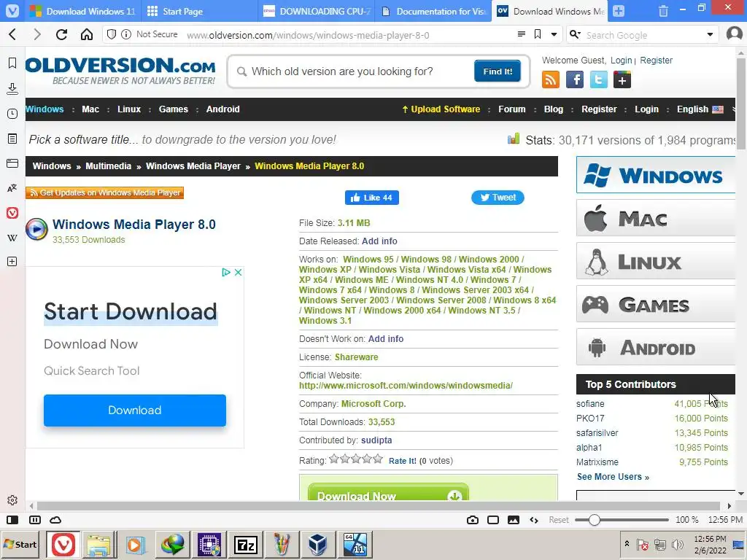Viewport: 747px width, 560px height.
Task: Click the Find It! button
Action: 498,71
